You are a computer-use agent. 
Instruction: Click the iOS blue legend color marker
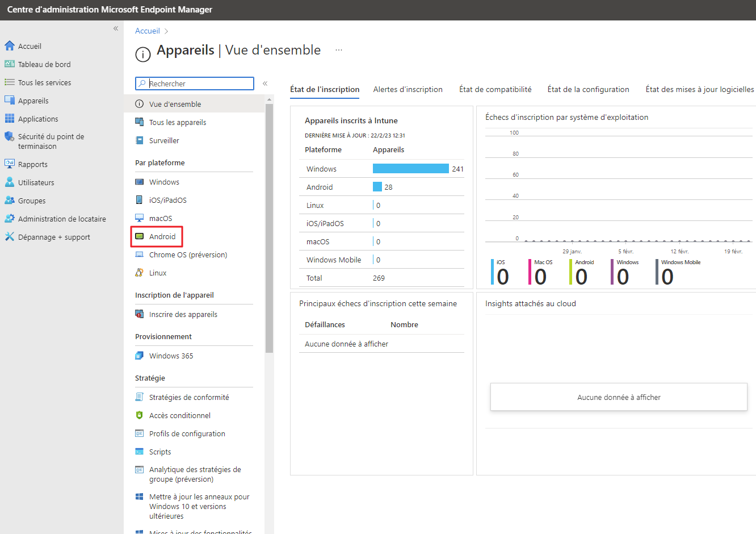coord(492,272)
